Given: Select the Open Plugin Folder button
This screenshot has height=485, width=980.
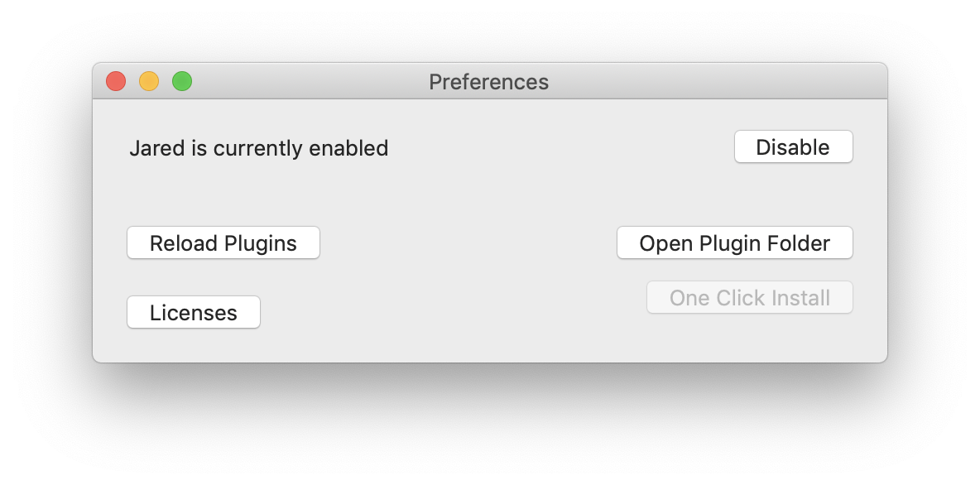Looking at the screenshot, I should pyautogui.click(x=734, y=243).
